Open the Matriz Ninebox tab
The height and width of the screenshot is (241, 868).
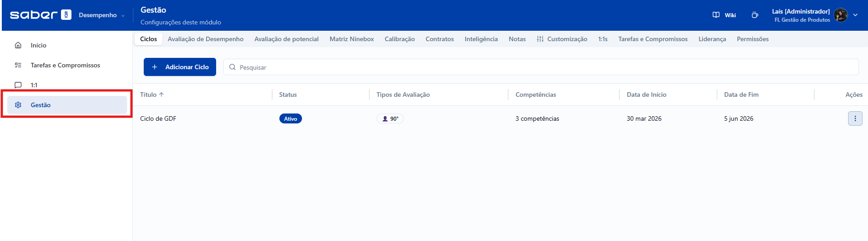pos(351,39)
